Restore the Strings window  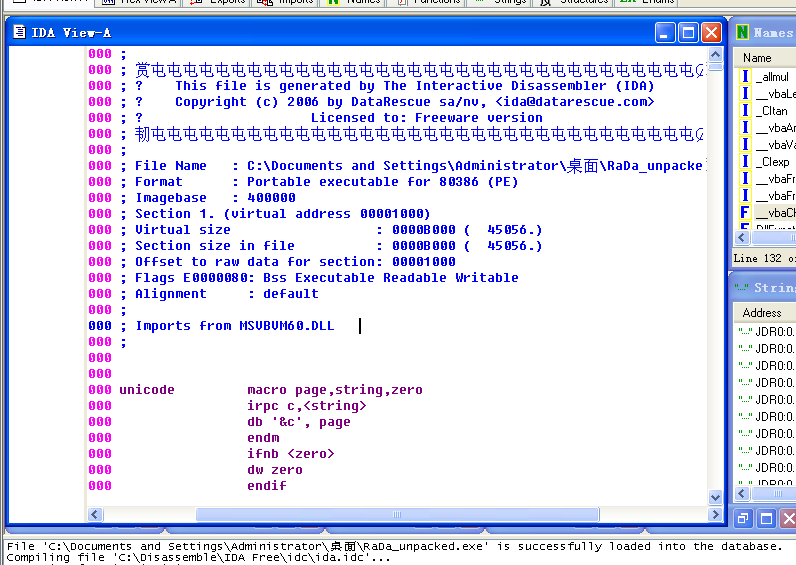pos(743,519)
